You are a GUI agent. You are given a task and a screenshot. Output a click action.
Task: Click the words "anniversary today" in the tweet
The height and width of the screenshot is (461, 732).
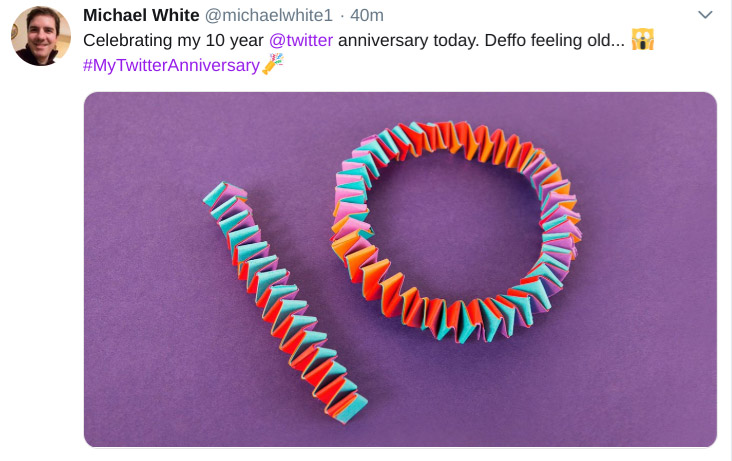(405, 41)
